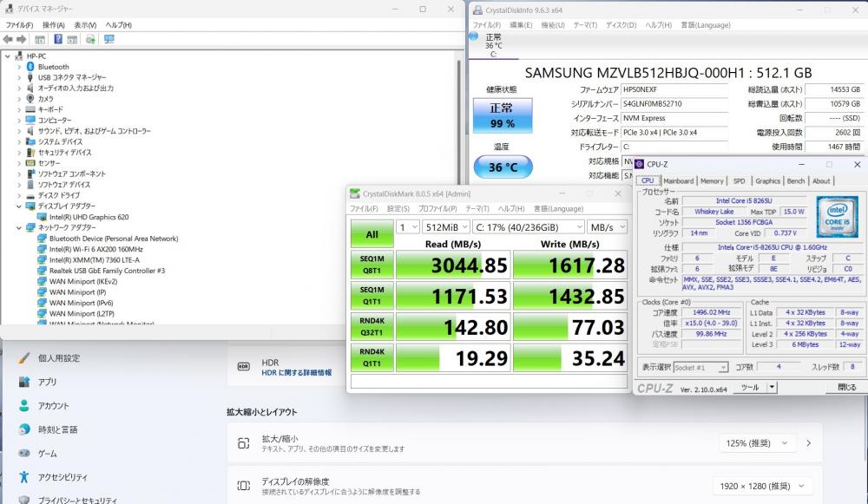Click the CPU-Z title bar app icon

pyautogui.click(x=640, y=164)
